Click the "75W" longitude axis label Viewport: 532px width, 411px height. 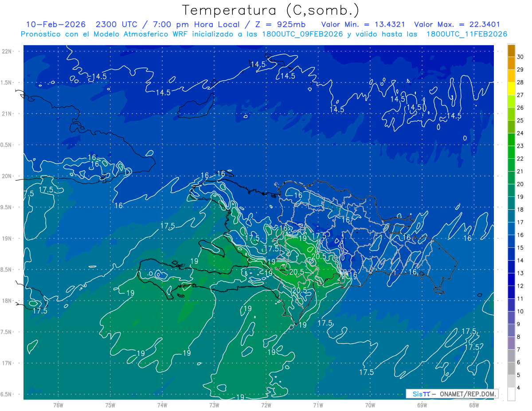coord(110,405)
